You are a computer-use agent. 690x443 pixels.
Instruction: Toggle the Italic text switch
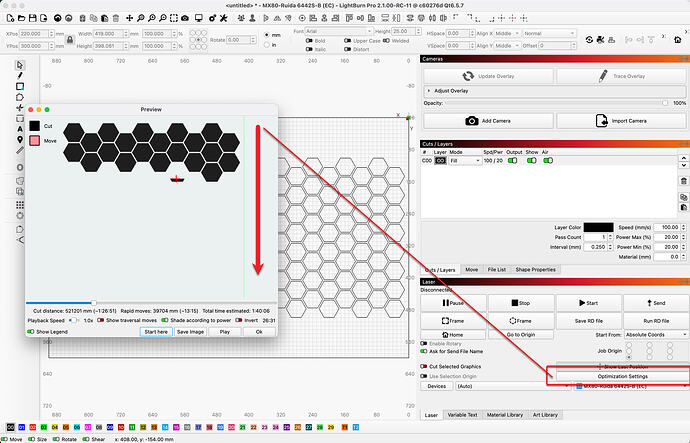pos(309,49)
